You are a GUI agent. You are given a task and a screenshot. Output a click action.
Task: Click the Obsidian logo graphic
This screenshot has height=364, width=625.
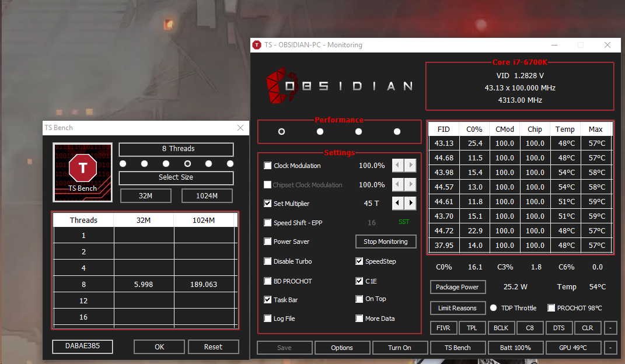339,86
